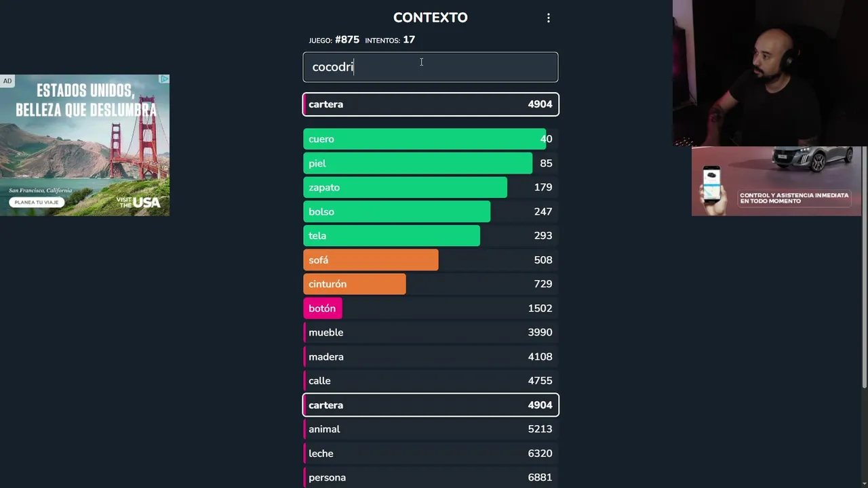Image resolution: width=868 pixels, height=488 pixels.
Task: Click the Visit the USA logo
Action: 138,201
